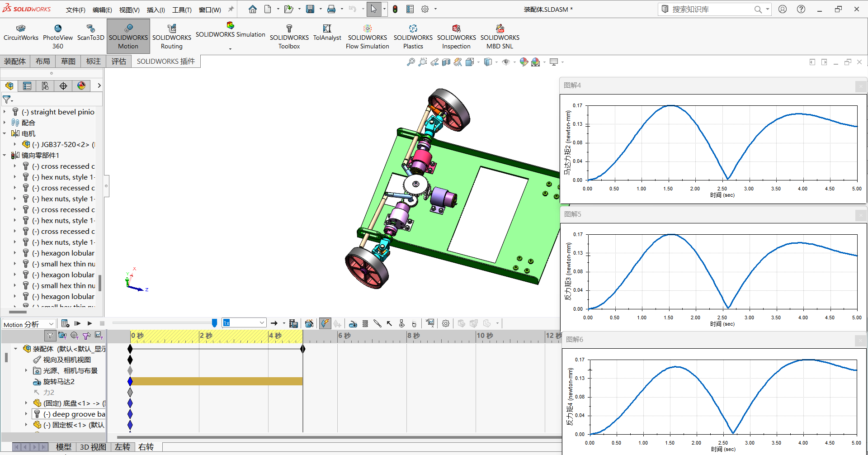Viewport: 868px width, 455px height.
Task: Toggle the timeline filter funnel button
Action: [50, 336]
